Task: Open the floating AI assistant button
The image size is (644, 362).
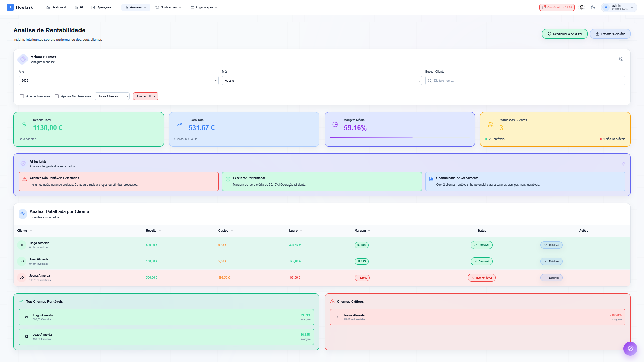Action: pyautogui.click(x=630, y=348)
